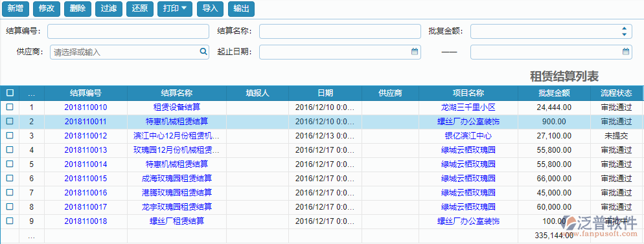644x244 pixels.
Task: Click the 供应商 column header
Action: [x=390, y=93]
